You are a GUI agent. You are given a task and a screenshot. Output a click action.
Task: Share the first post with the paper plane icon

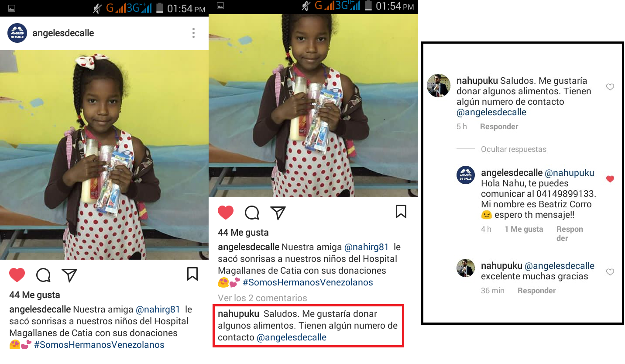69,275
